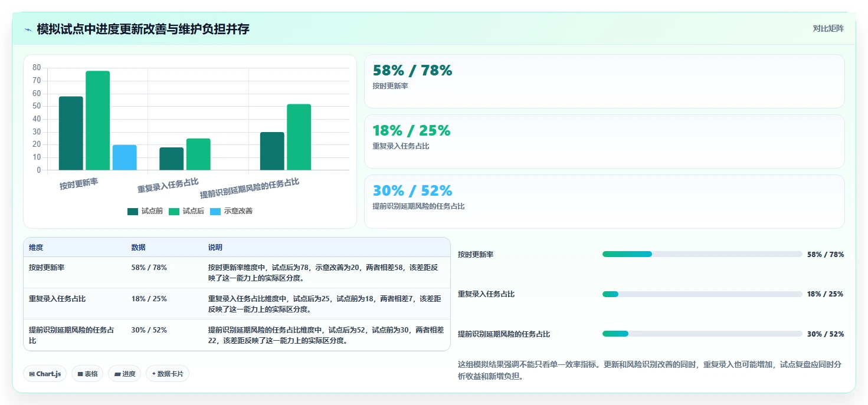Image resolution: width=868 pixels, height=405 pixels.
Task: Click the 重复录入任务占比 progress bar
Action: click(x=702, y=294)
